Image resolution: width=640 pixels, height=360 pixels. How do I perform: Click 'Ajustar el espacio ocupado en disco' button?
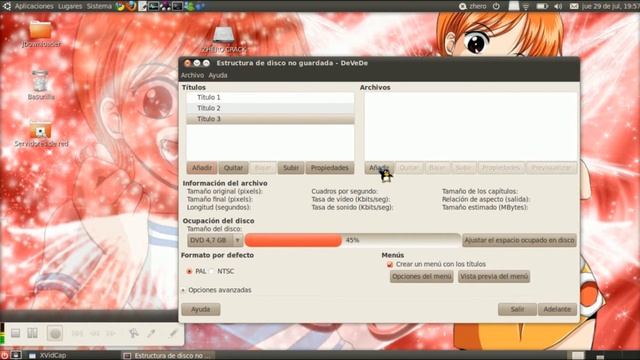519,240
